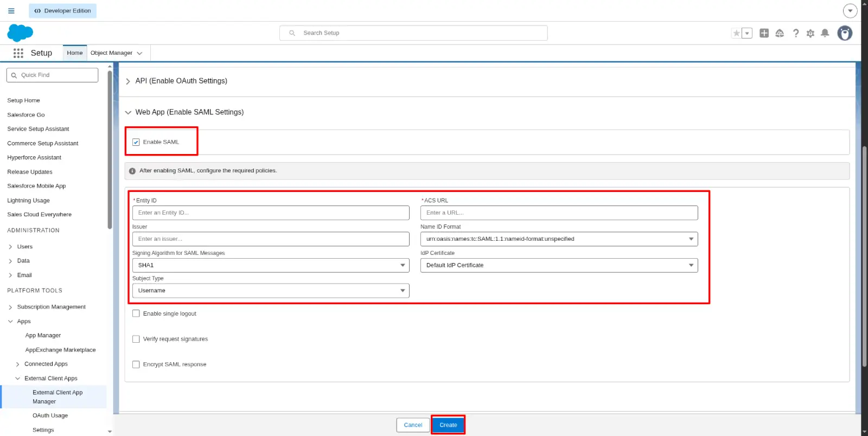The width and height of the screenshot is (868, 436).
Task: Open Service Setup Assistant link
Action: pos(38,129)
